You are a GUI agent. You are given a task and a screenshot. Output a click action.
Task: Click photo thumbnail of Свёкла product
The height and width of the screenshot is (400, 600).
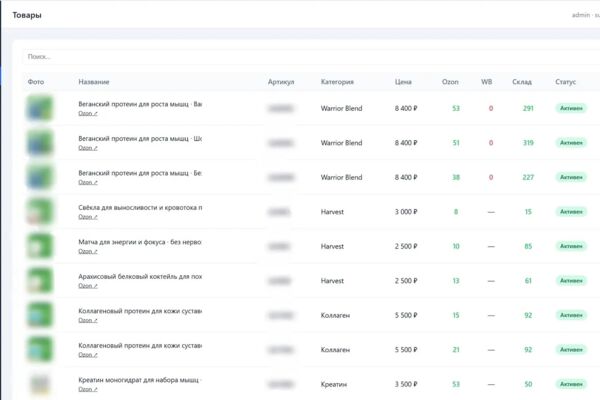39,211
